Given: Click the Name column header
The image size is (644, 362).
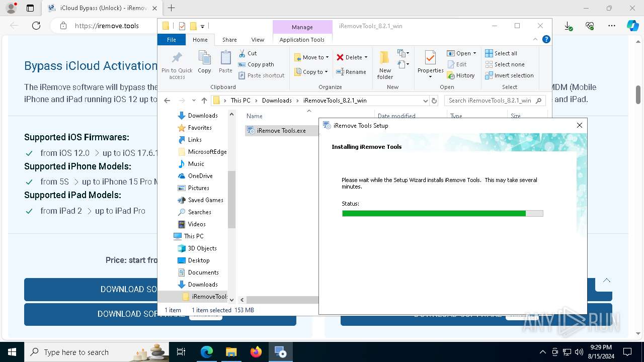Looking at the screenshot, I should point(255,116).
